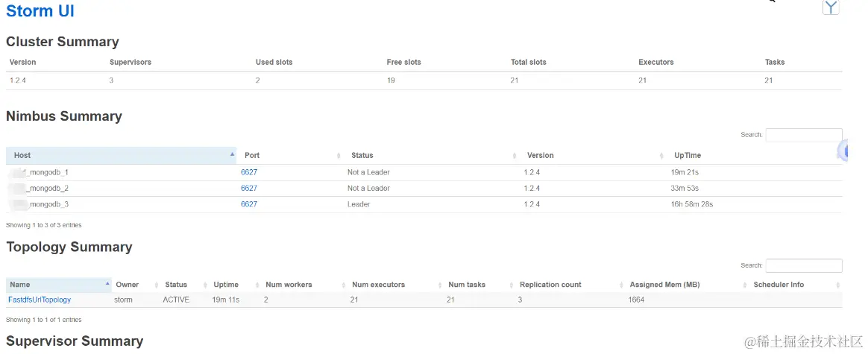Click the Topology Summary search field
Image resolution: width=868 pixels, height=354 pixels.
pos(803,265)
